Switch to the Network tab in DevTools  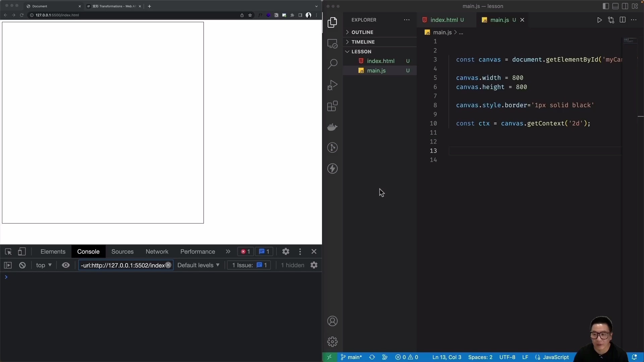click(157, 252)
